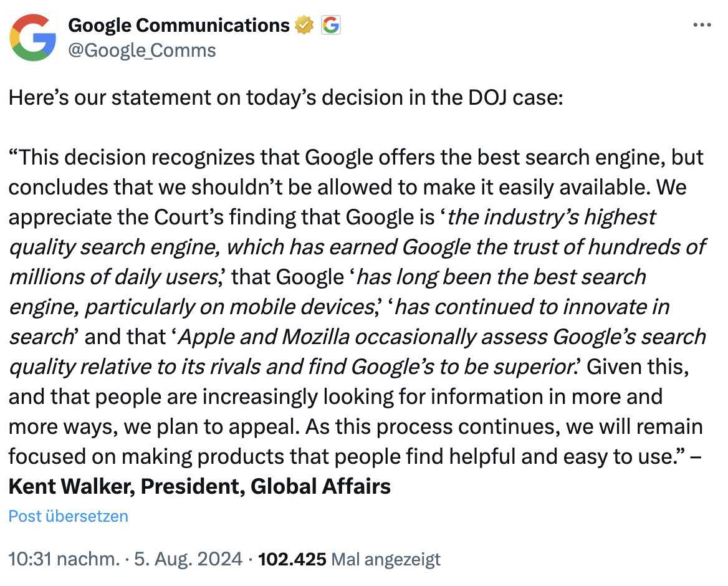Click the quote mentioning Apple and Mozilla
Image resolution: width=728 pixels, height=586 pixels.
tap(436, 337)
